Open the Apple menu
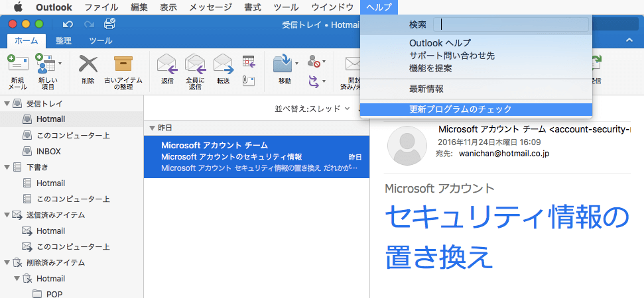644x298 pixels. pos(19,7)
